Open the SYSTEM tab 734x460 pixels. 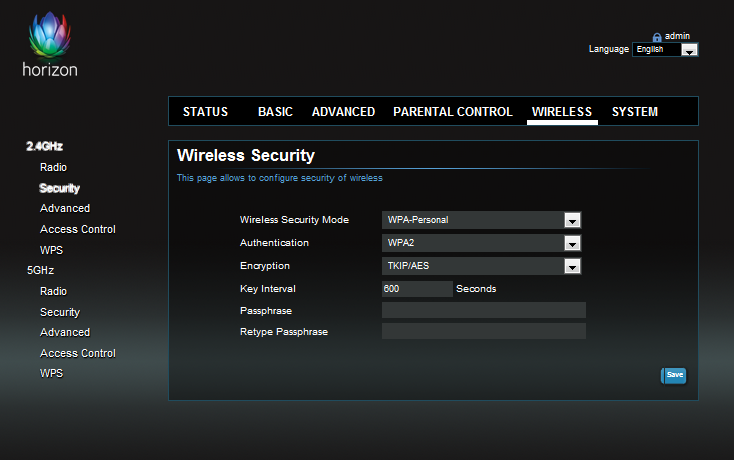(x=635, y=112)
